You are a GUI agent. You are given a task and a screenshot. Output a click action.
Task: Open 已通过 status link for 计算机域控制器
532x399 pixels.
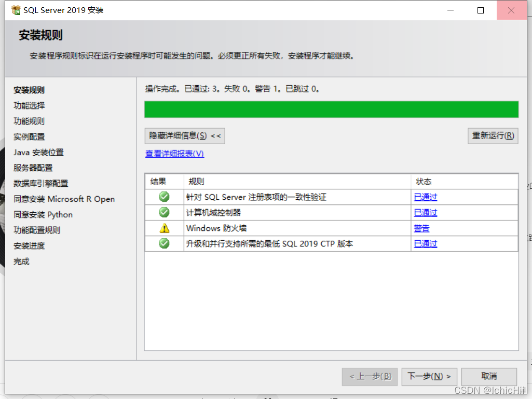(x=426, y=213)
